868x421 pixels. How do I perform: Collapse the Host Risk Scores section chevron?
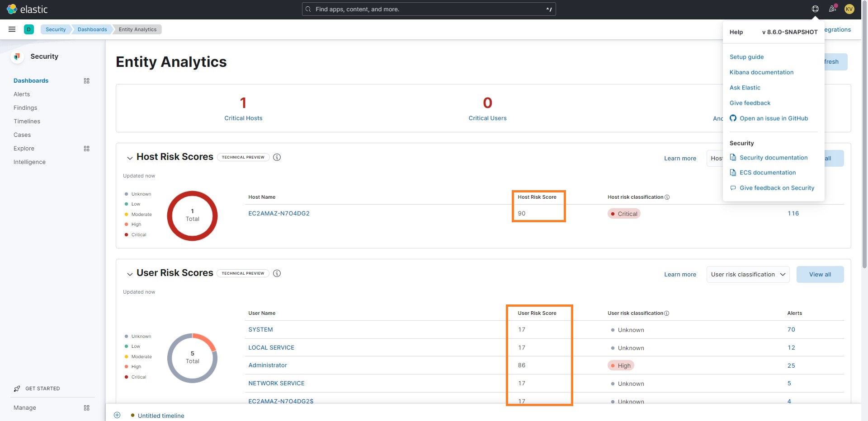(x=129, y=158)
